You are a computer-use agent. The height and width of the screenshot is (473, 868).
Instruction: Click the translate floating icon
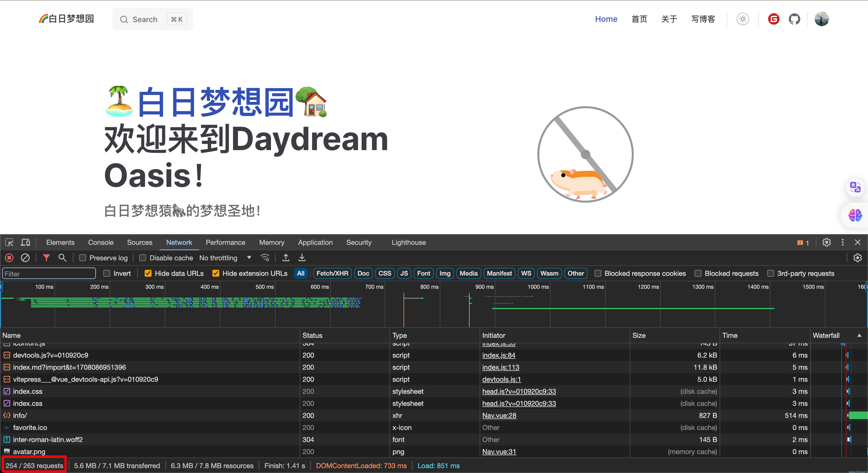(x=855, y=187)
